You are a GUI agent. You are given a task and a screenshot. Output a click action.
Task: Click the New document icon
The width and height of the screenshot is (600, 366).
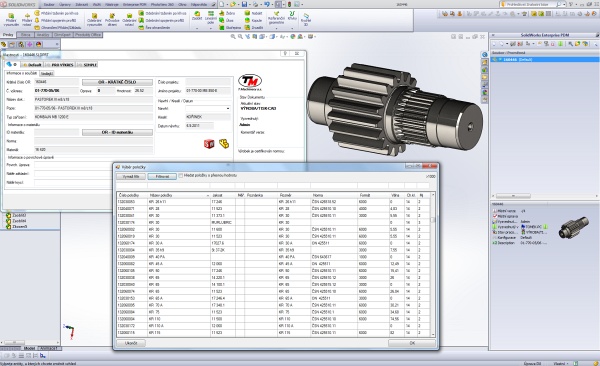[222, 4]
